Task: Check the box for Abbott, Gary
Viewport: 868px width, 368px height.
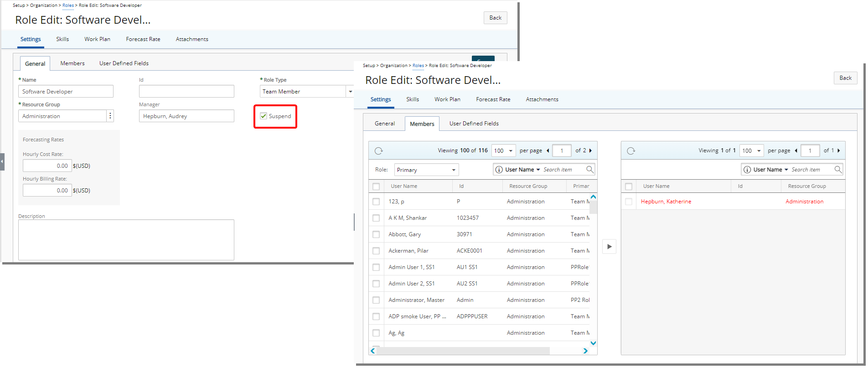Action: pyautogui.click(x=376, y=234)
